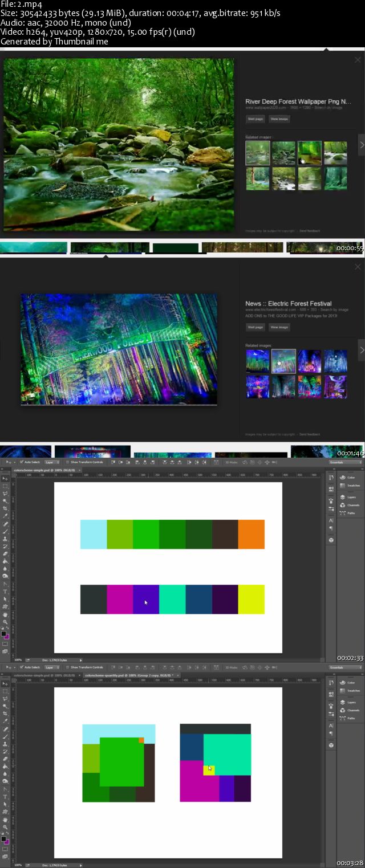Viewport: 365px width, 868px height.
Task: Click View image in Electric Forest frame
Action: pyautogui.click(x=279, y=327)
